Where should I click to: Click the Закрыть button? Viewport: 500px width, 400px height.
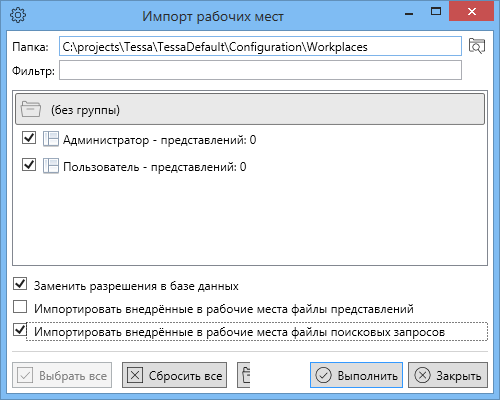click(x=448, y=375)
